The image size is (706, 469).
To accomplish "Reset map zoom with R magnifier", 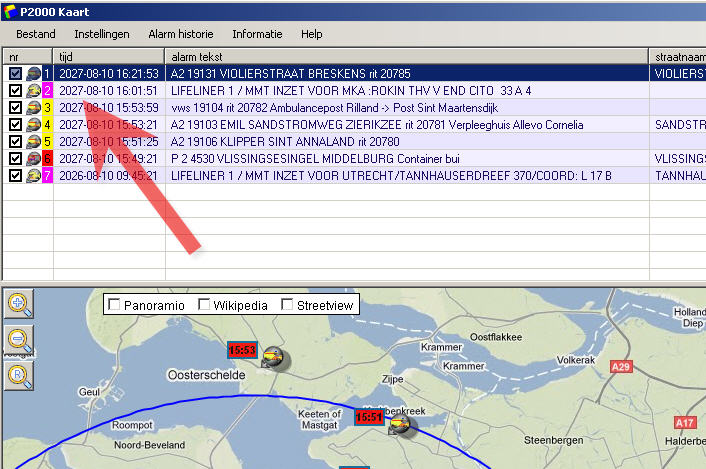I will (19, 376).
